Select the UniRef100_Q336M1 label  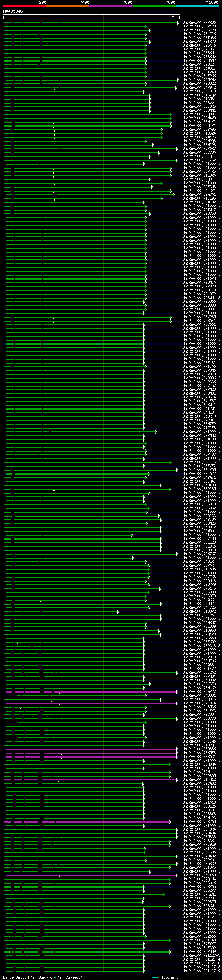(199, 53)
